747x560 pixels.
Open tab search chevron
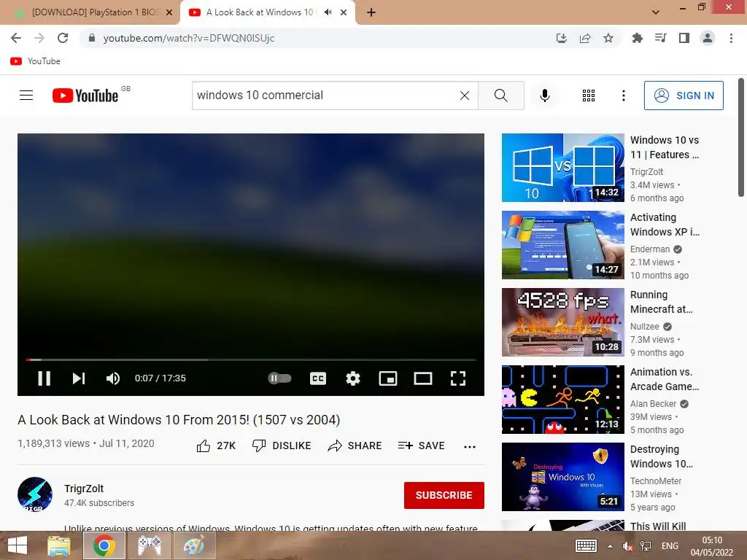click(656, 12)
